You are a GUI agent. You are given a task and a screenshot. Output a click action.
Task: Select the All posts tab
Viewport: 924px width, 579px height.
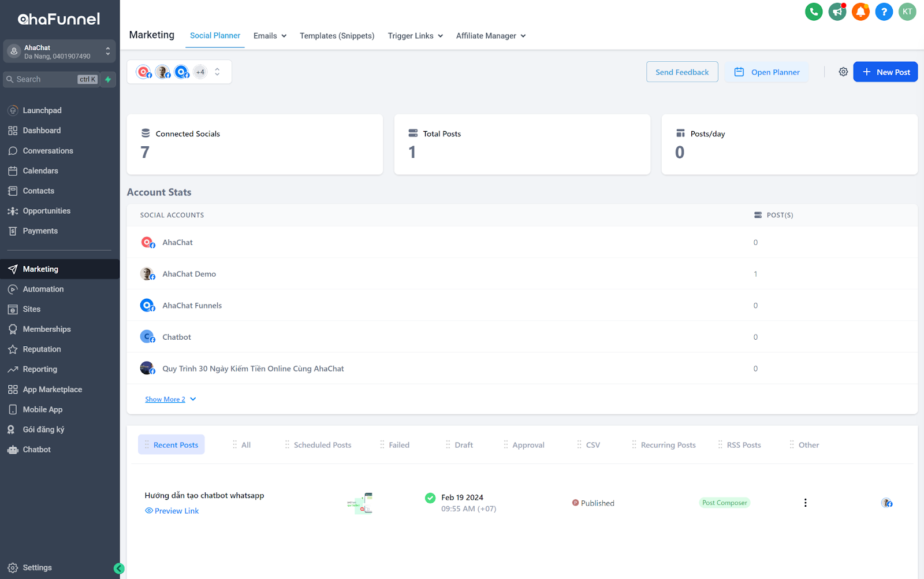(242, 445)
